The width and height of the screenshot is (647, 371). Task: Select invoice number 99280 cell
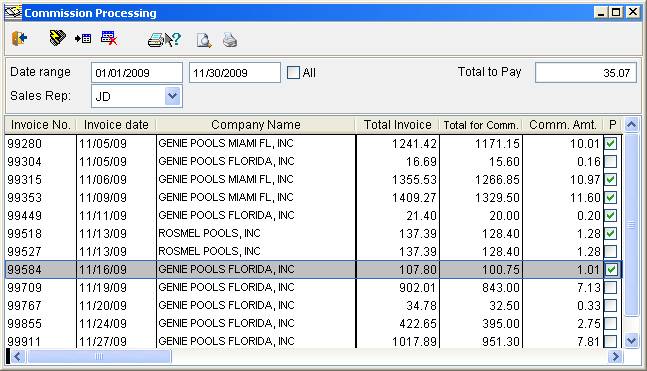tap(41, 144)
